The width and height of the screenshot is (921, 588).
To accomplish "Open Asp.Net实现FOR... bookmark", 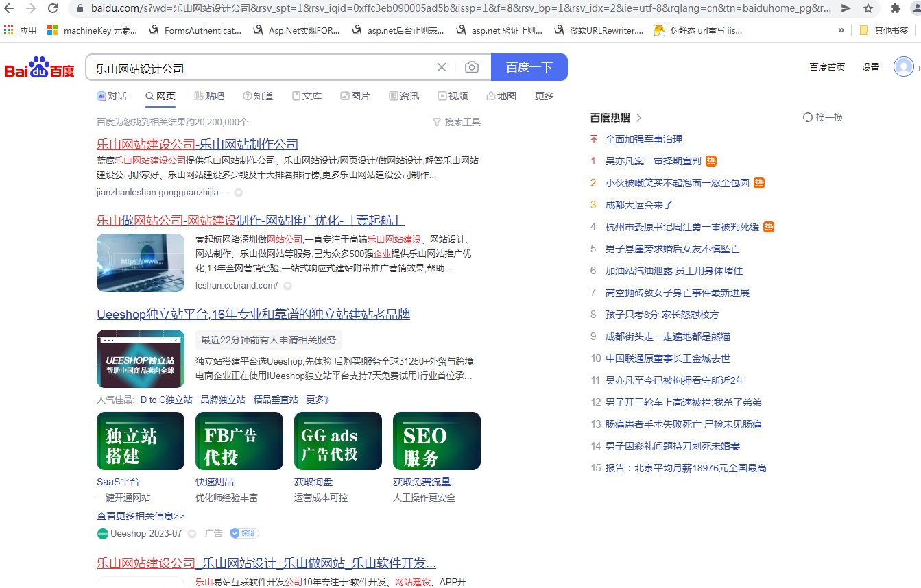I will [296, 30].
